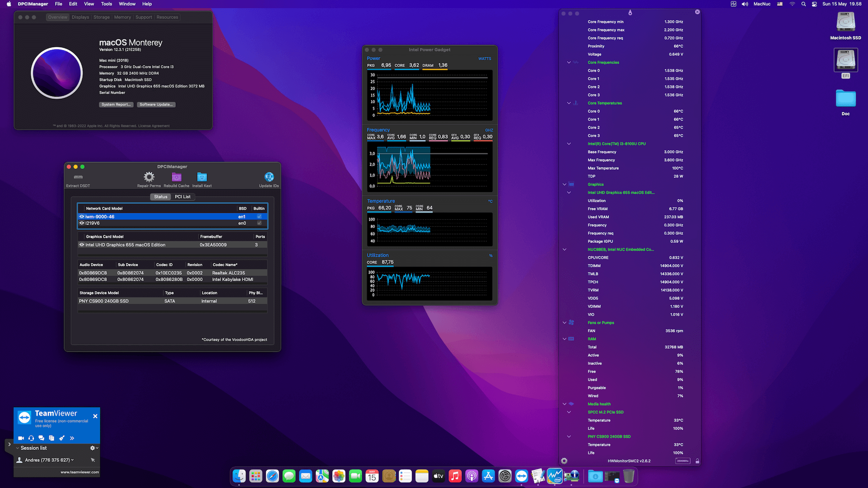Start a video call in TeamViewer toolbar
The image size is (868, 488).
[21, 438]
